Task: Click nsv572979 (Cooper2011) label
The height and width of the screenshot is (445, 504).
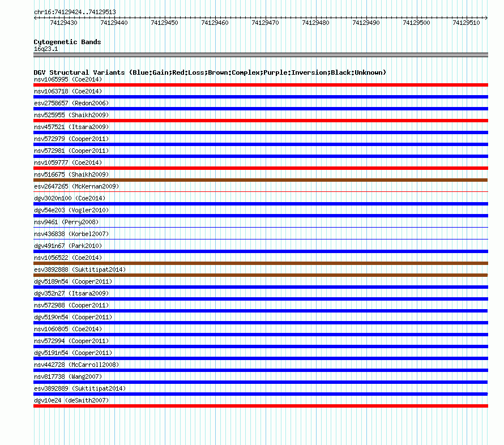Action: [x=71, y=139]
